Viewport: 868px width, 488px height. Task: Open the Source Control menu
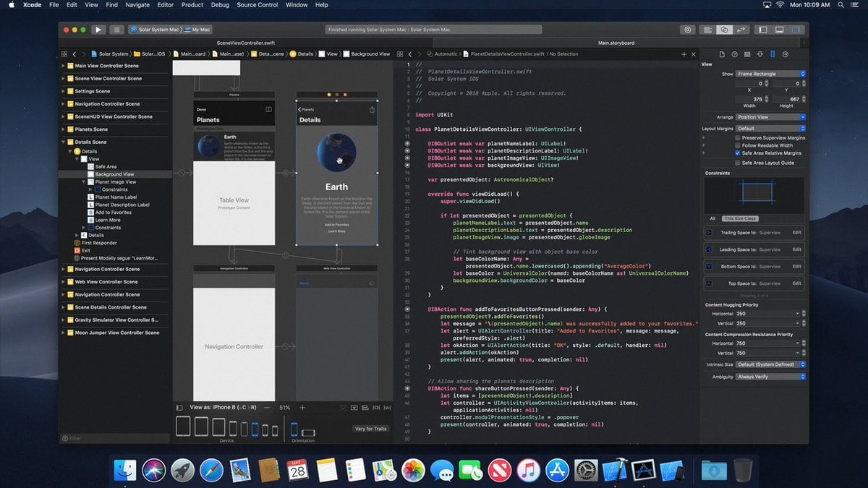point(257,4)
